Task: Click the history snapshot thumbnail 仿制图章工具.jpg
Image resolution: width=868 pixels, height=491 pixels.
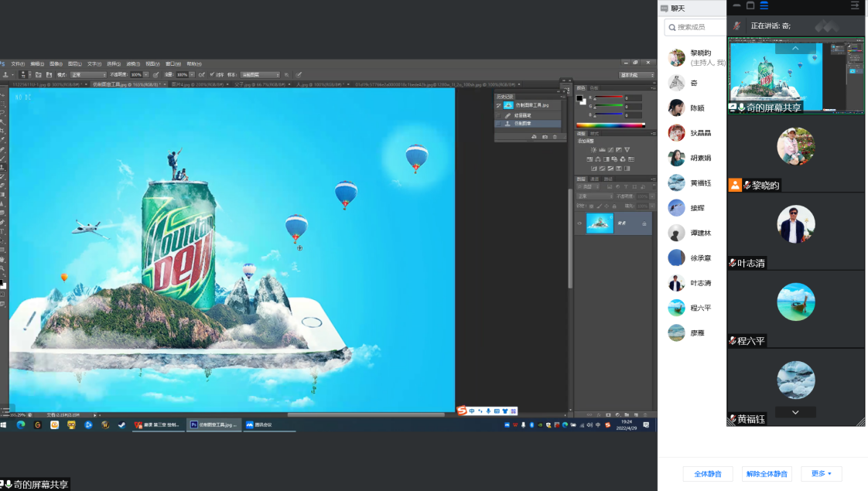Action: (x=508, y=105)
